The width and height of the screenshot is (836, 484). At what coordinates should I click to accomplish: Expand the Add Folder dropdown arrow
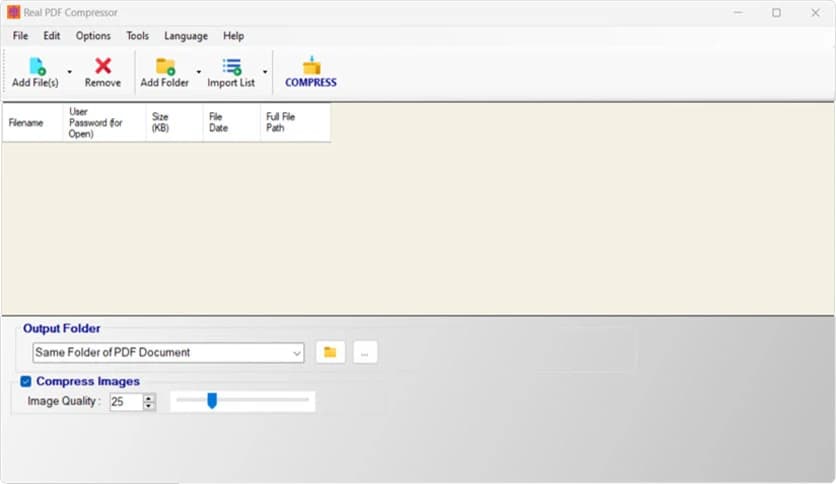(x=198, y=72)
